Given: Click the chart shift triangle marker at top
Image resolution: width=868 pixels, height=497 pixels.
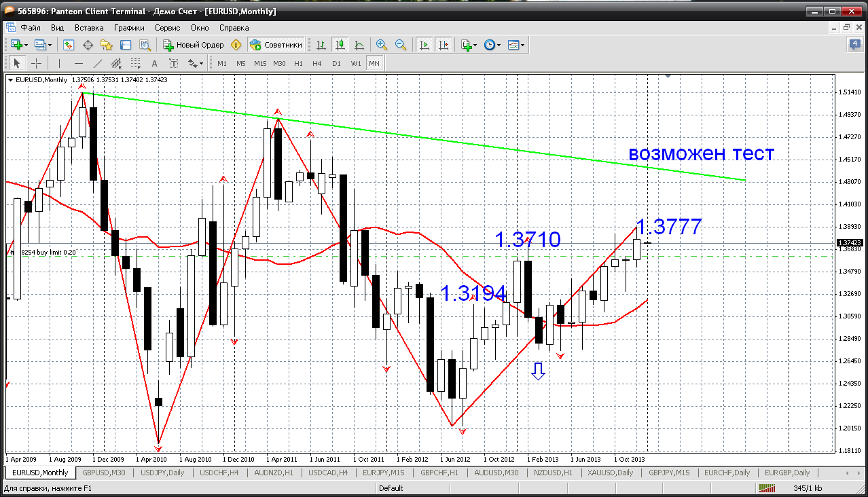Looking at the screenshot, I should (668, 77).
